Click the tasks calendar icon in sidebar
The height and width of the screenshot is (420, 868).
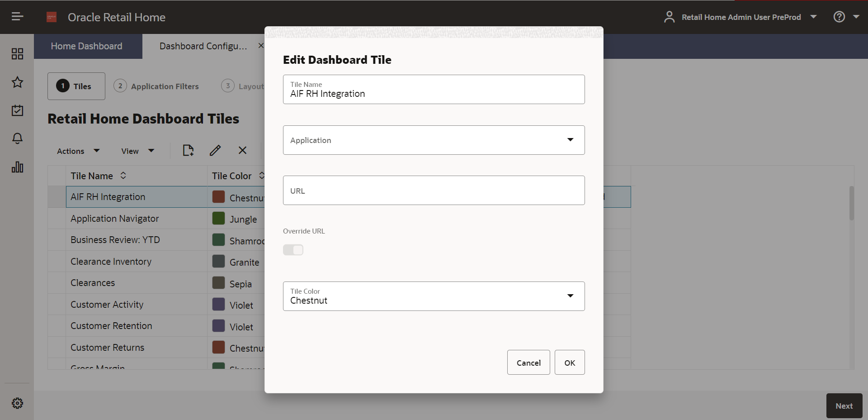pyautogui.click(x=17, y=110)
